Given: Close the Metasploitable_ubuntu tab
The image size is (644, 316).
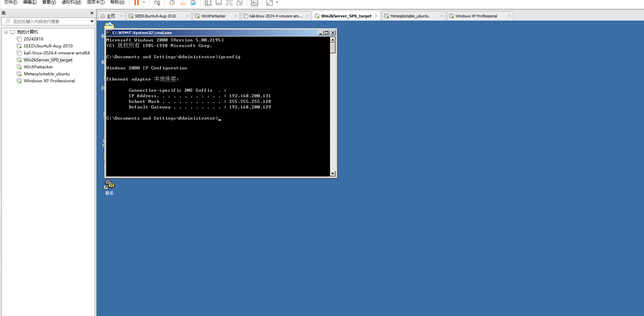Looking at the screenshot, I should tap(441, 16).
